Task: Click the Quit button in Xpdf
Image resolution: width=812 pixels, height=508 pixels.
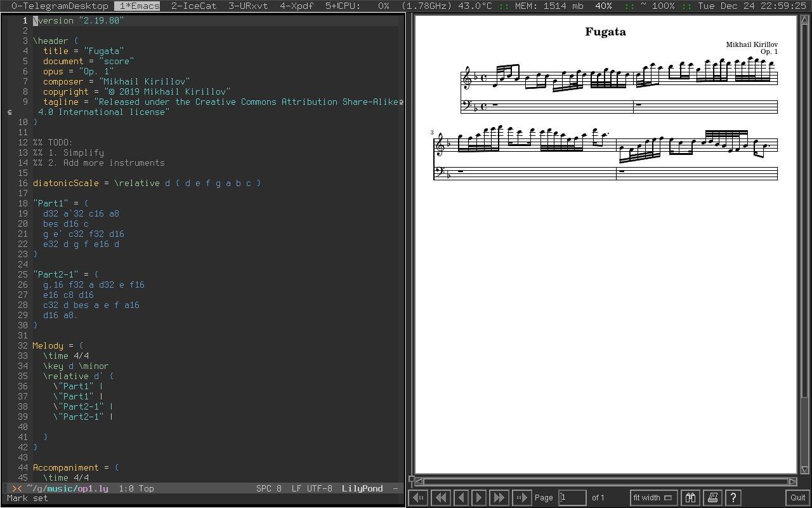Action: click(x=797, y=498)
